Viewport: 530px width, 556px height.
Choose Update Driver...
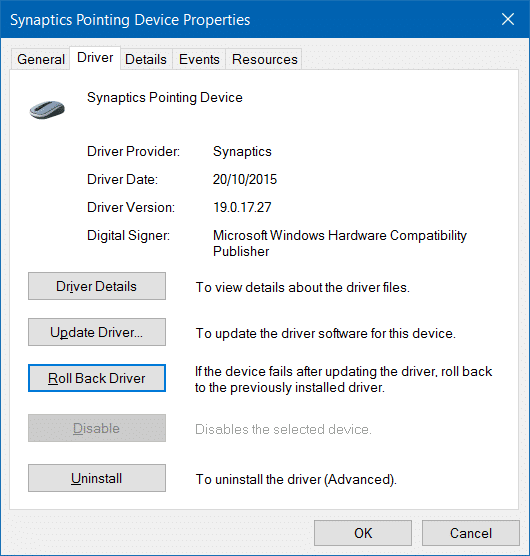pyautogui.click(x=97, y=332)
